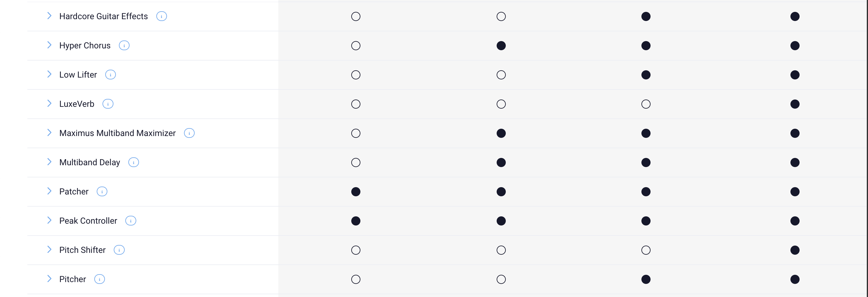Click the Multiband Delay plugin name
Viewport: 868px width, 297px height.
pyautogui.click(x=90, y=162)
